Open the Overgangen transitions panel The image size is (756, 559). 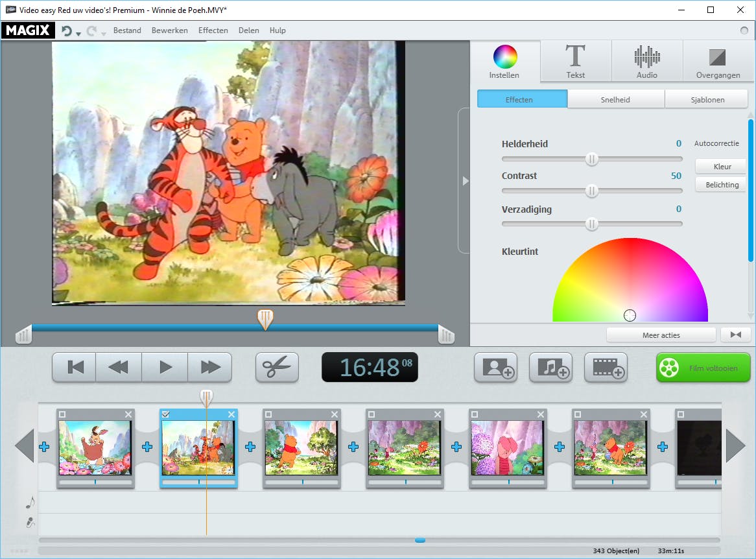click(x=718, y=61)
